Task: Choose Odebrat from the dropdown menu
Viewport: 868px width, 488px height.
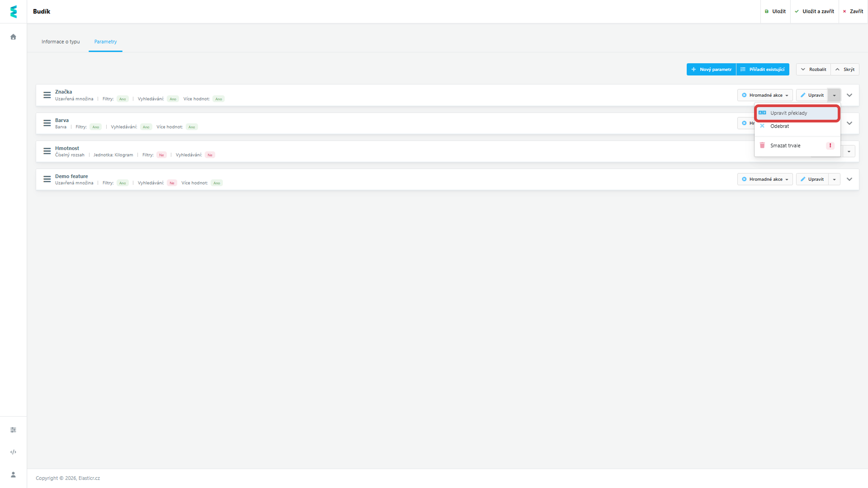Action: click(x=780, y=126)
